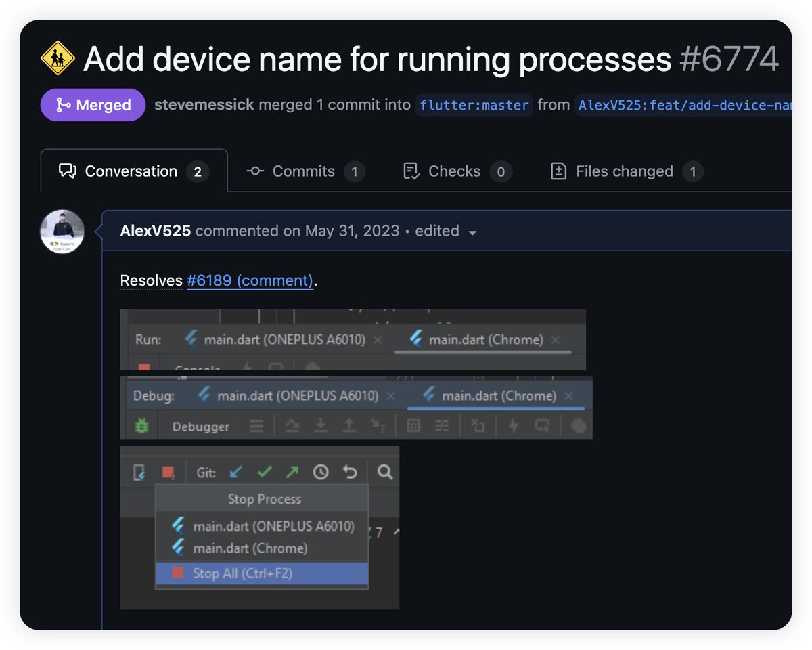Click the Git push green arrow
The height and width of the screenshot is (650, 812).
coord(292,472)
